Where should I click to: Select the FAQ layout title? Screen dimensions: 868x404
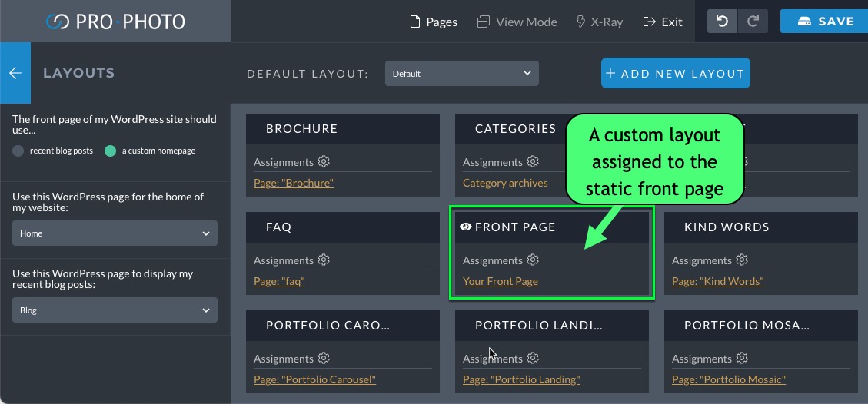pyautogui.click(x=278, y=227)
